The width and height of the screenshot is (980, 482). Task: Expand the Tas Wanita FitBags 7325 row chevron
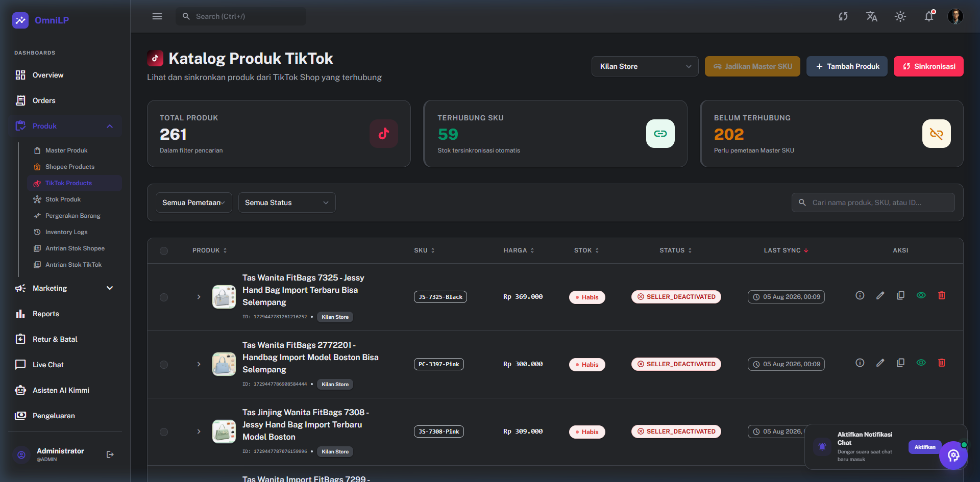click(199, 297)
